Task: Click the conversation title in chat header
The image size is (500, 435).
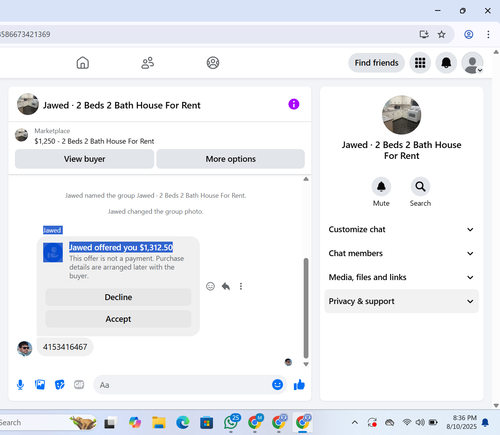Action: point(122,105)
